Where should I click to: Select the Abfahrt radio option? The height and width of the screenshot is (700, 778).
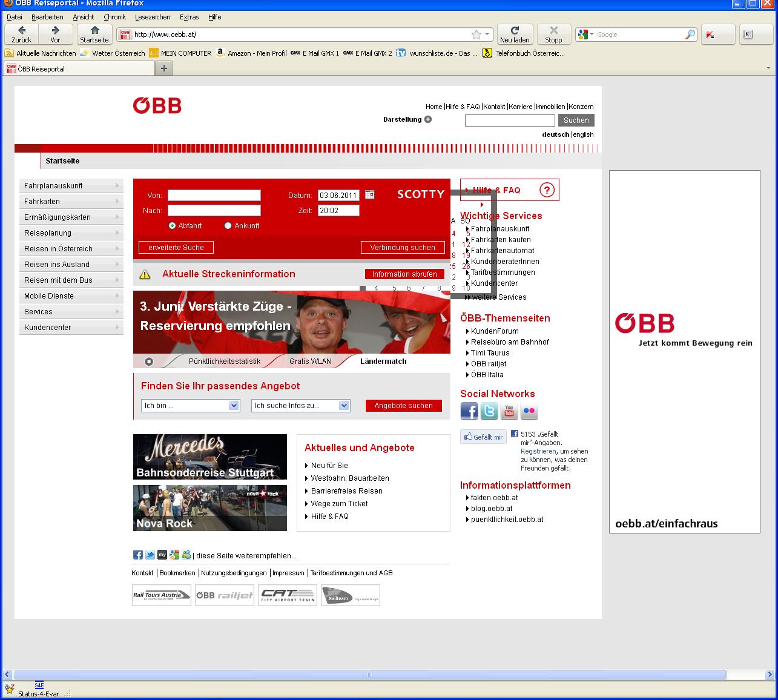[173, 226]
